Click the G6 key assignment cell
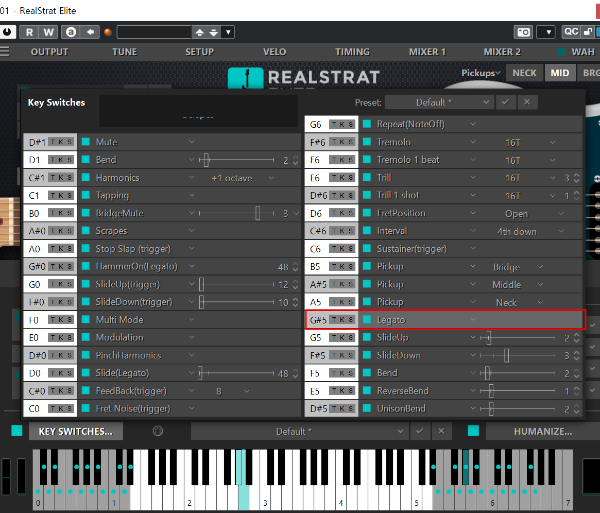 331,124
